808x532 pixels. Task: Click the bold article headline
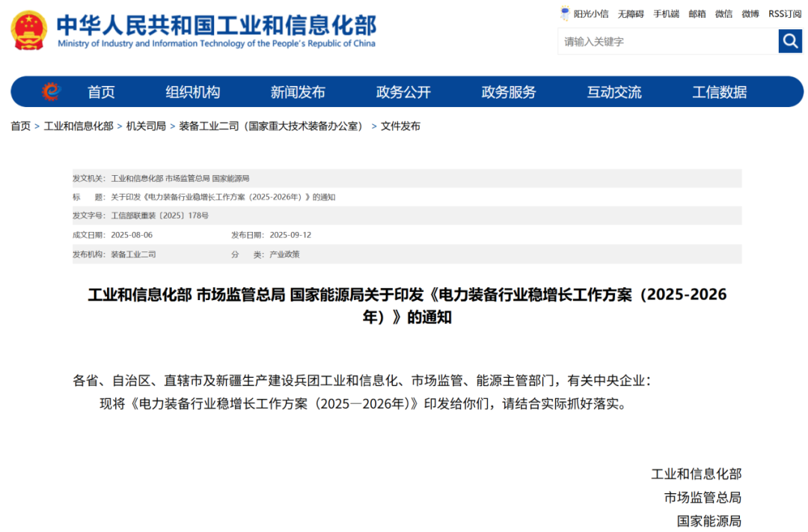(x=407, y=305)
